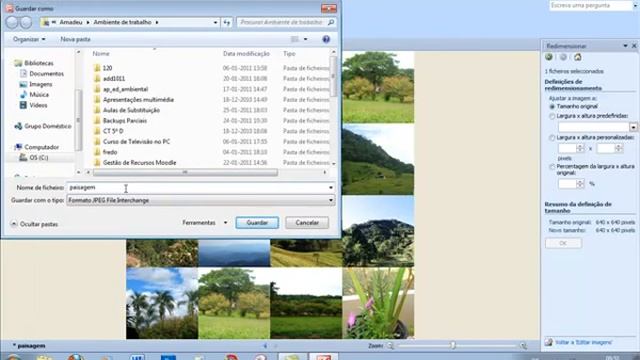
Task: Expand the Nome de ficheiro history dropdown
Action: click(331, 188)
